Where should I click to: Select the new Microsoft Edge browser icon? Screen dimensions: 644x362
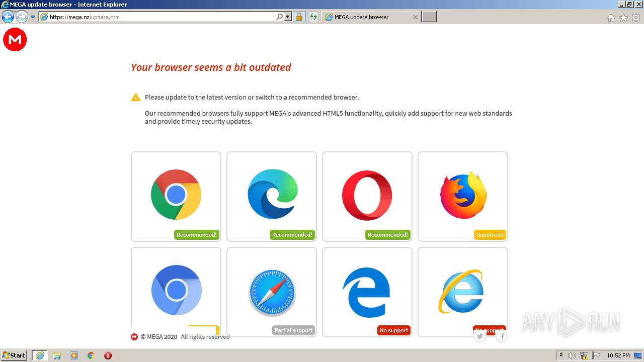tap(272, 194)
